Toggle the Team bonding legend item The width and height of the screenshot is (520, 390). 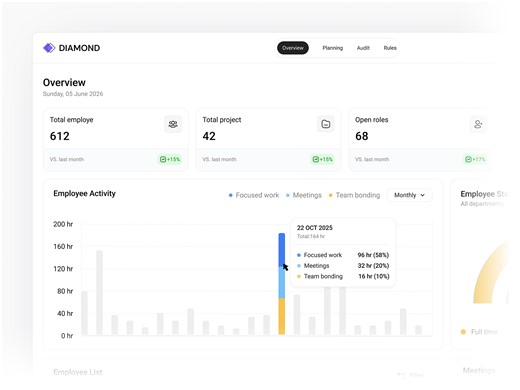tap(354, 195)
